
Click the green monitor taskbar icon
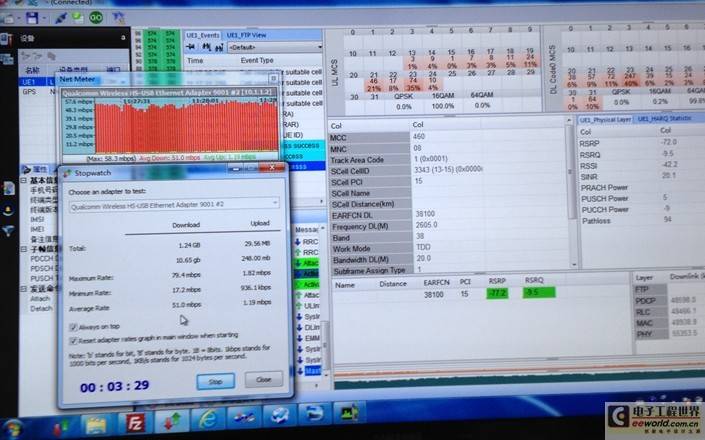click(349, 412)
